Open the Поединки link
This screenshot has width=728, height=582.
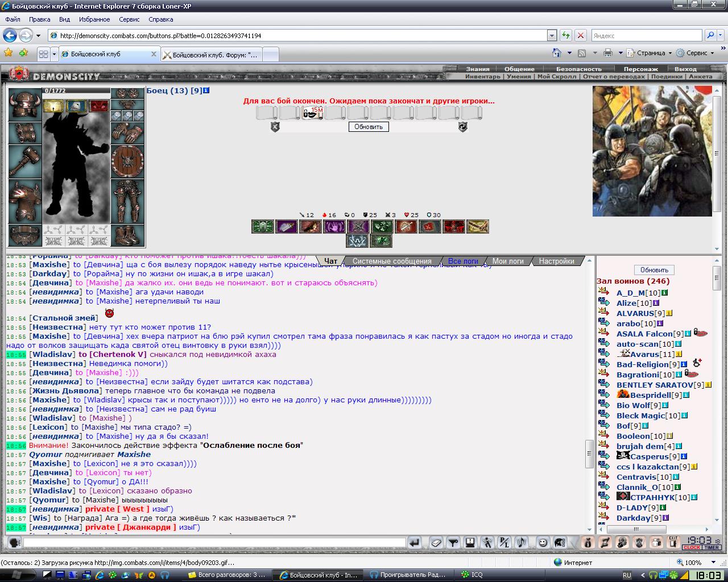pyautogui.click(x=667, y=76)
